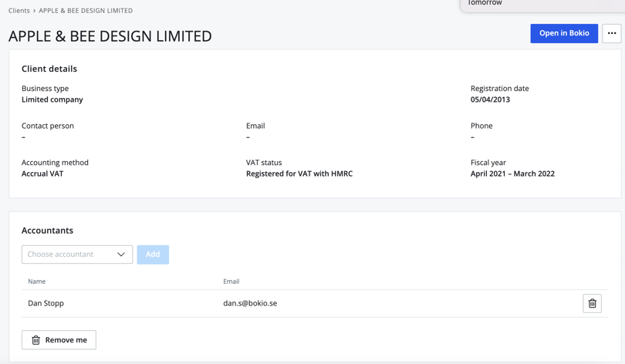
Task: Click the Name column header
Action: click(x=37, y=281)
